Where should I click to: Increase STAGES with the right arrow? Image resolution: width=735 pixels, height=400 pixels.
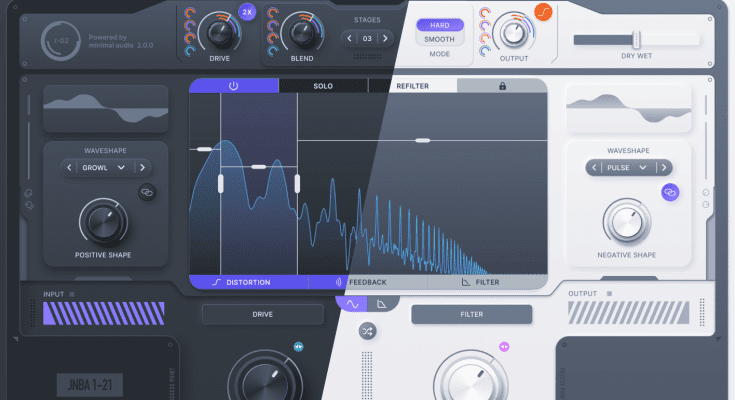(387, 38)
